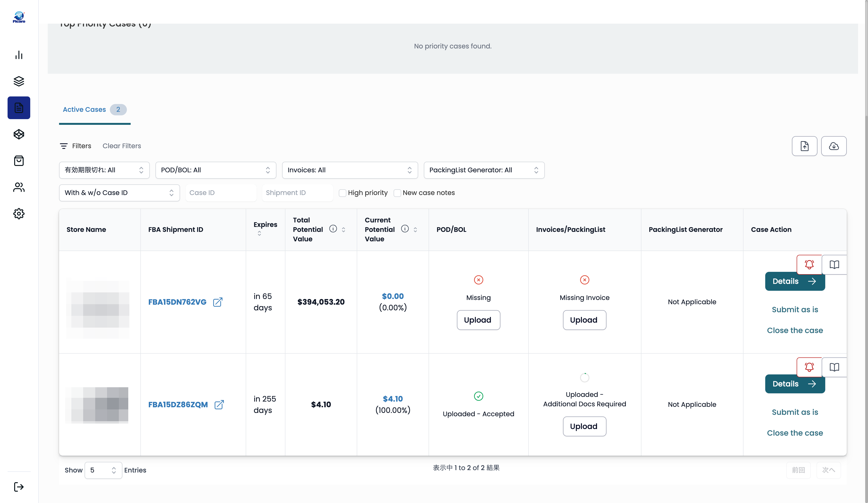Click info icon beside Total Potential Value
Image resolution: width=868 pixels, height=503 pixels.
pyautogui.click(x=333, y=229)
